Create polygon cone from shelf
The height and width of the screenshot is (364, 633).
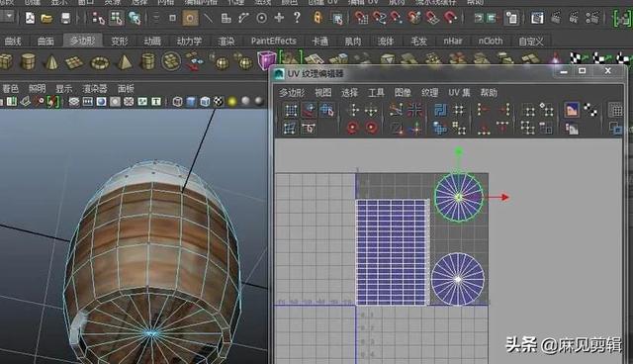coord(51,62)
